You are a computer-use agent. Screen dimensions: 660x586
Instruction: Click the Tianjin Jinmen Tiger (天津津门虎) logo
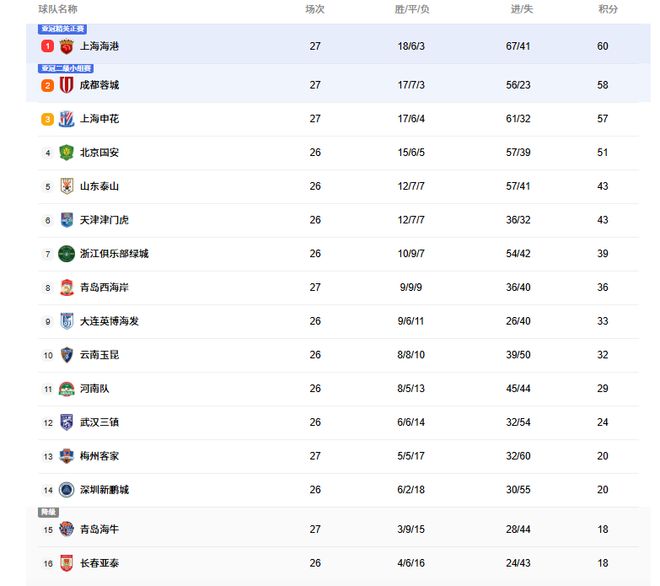click(x=66, y=220)
